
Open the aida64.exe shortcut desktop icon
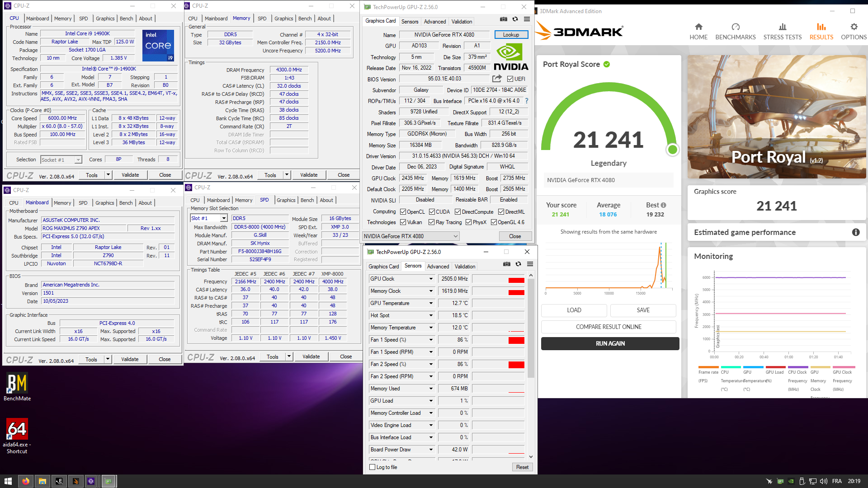point(17,436)
